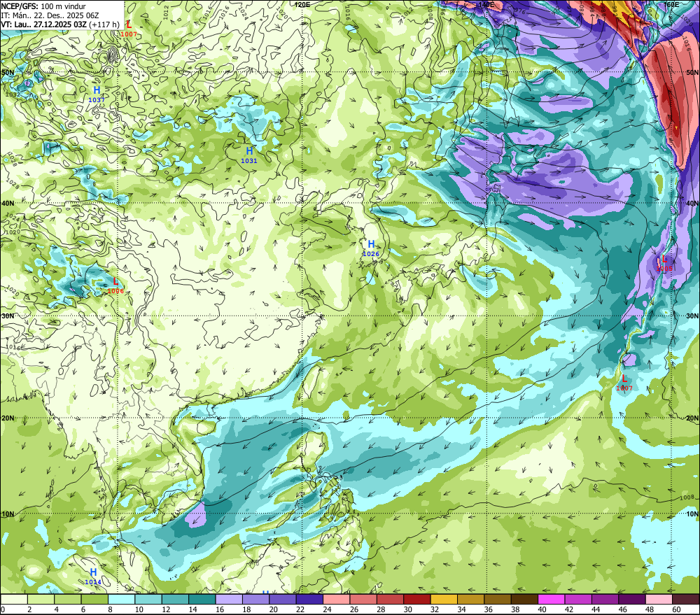This screenshot has width=700, height=615.
Task: Click the 28–30 red legend swatch
Action: coord(390,600)
